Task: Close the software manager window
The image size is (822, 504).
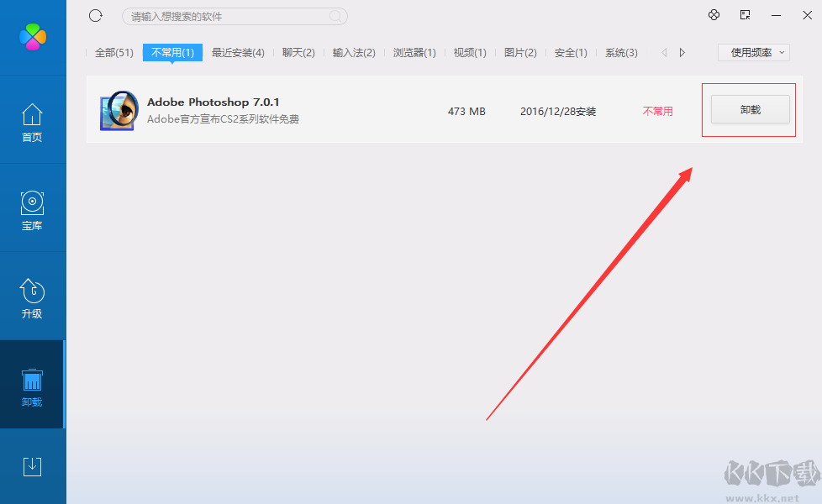Action: point(808,15)
